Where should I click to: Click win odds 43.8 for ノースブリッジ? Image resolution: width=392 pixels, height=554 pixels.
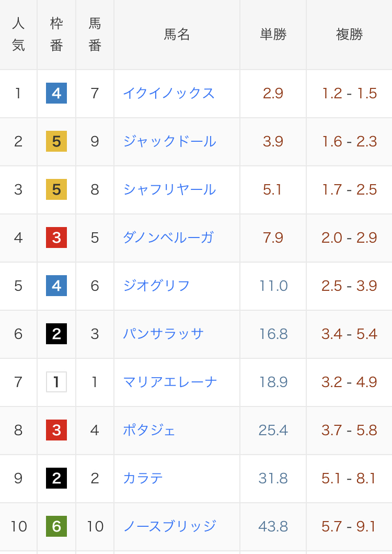pyautogui.click(x=273, y=526)
